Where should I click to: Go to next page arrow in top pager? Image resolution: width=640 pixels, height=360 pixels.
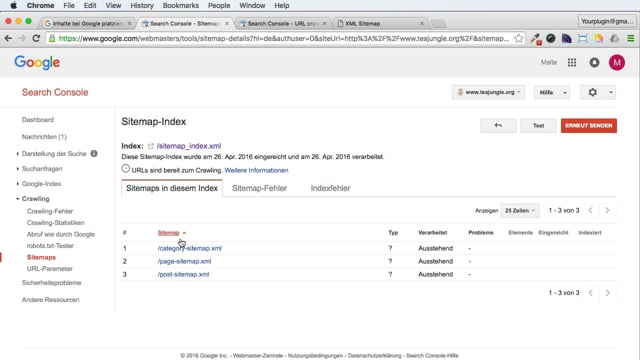(x=607, y=210)
